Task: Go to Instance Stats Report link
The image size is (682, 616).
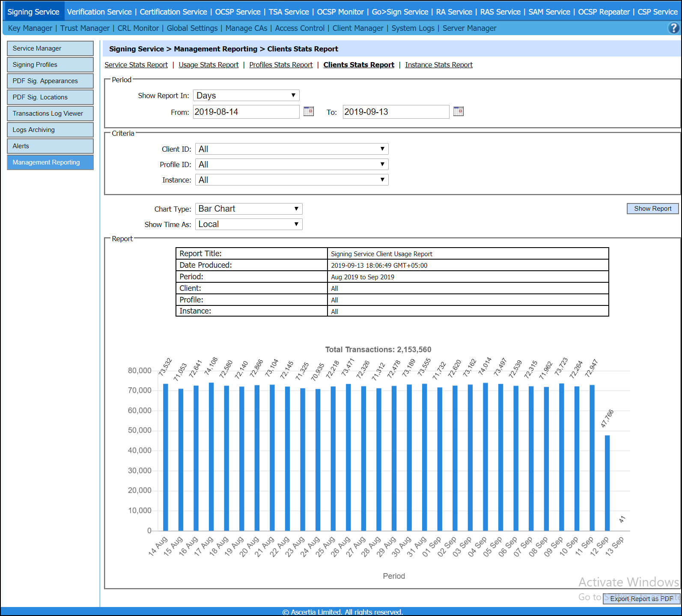Action: pyautogui.click(x=438, y=65)
